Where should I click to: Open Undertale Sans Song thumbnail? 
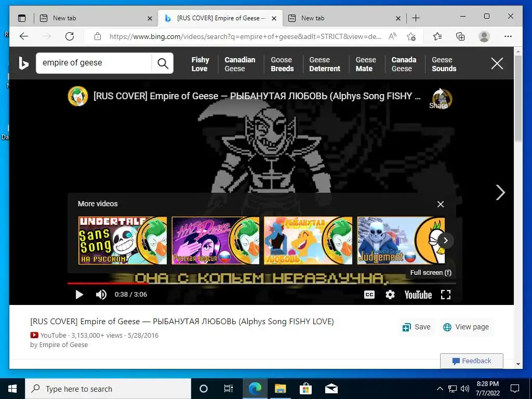tap(123, 241)
